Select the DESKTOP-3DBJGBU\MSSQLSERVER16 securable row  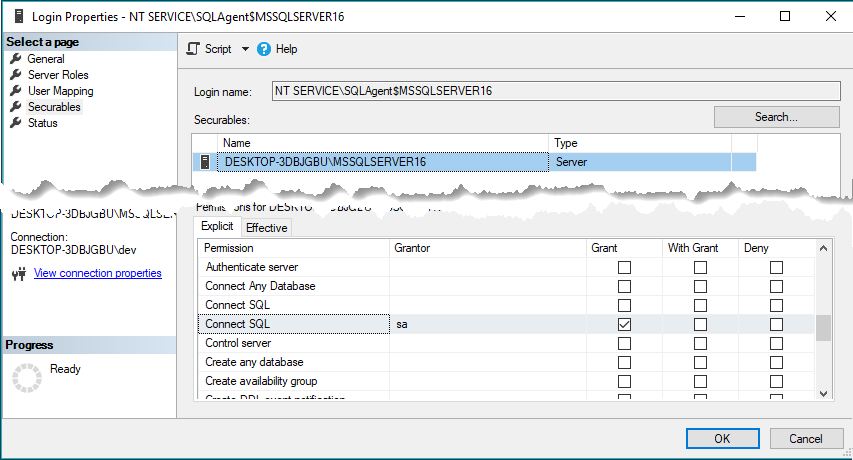[474, 162]
